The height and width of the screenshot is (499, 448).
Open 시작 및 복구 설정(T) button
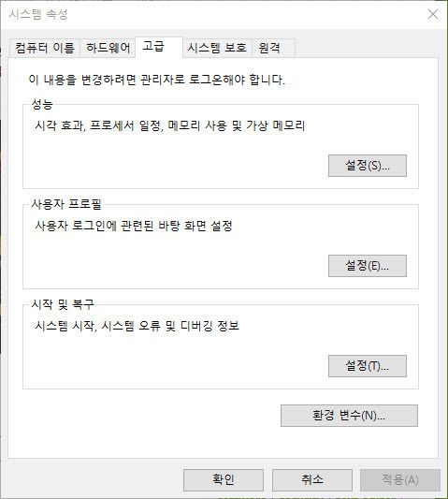368,366
